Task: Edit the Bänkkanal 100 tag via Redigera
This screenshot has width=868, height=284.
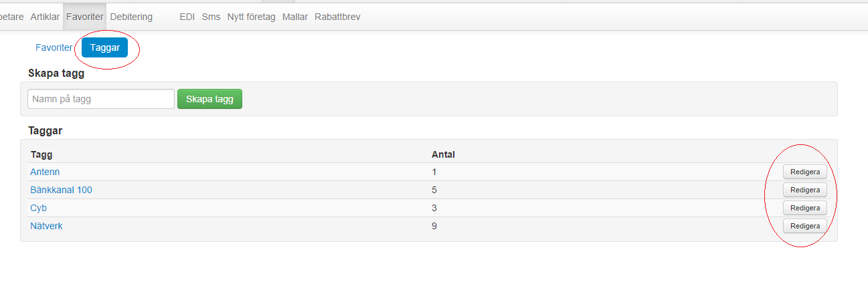Action: tap(804, 190)
